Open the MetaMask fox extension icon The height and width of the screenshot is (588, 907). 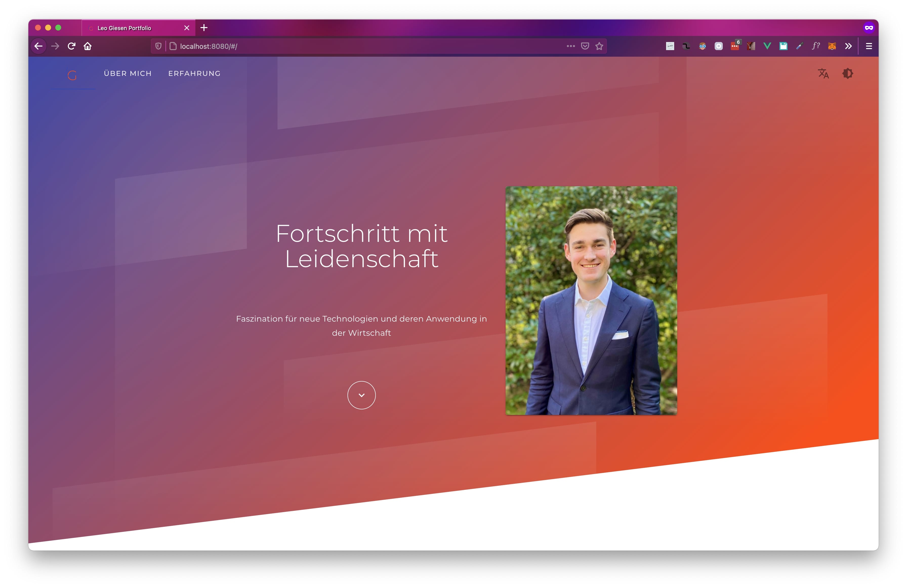[832, 46]
